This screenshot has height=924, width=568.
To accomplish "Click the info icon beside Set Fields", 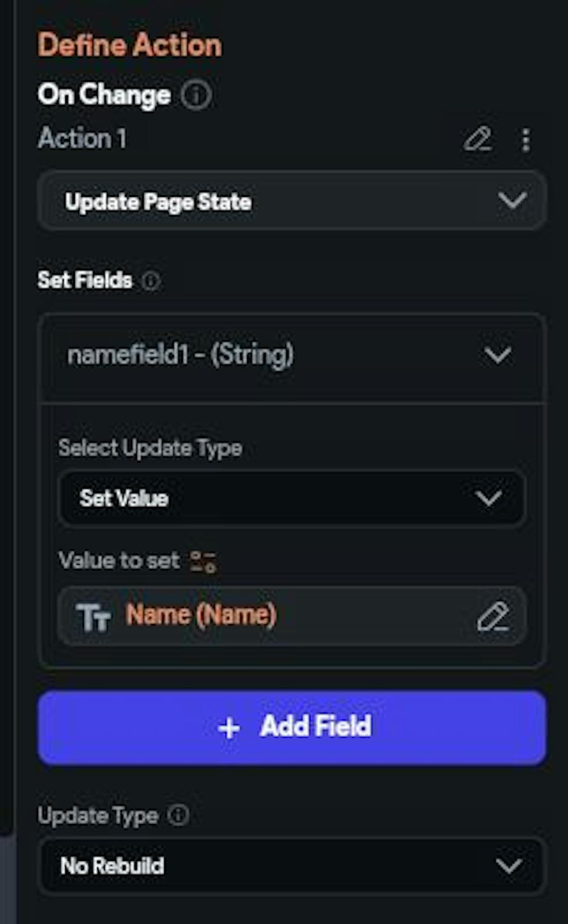I will click(151, 280).
